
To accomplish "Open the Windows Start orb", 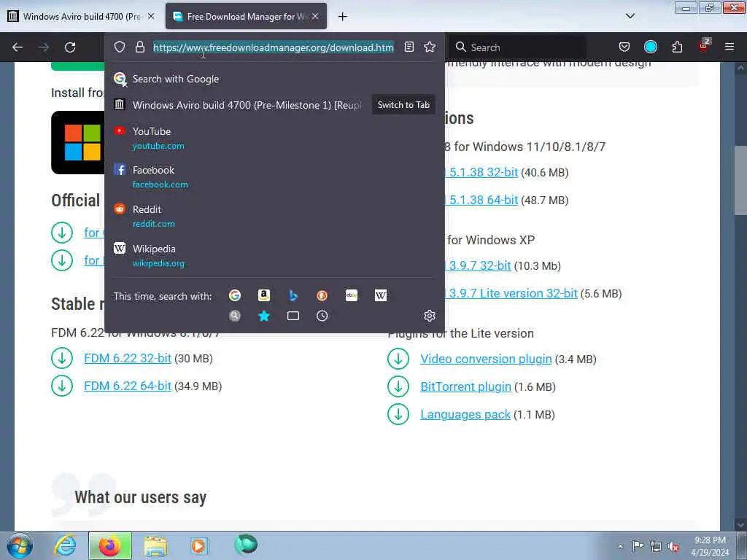I will point(20,545).
